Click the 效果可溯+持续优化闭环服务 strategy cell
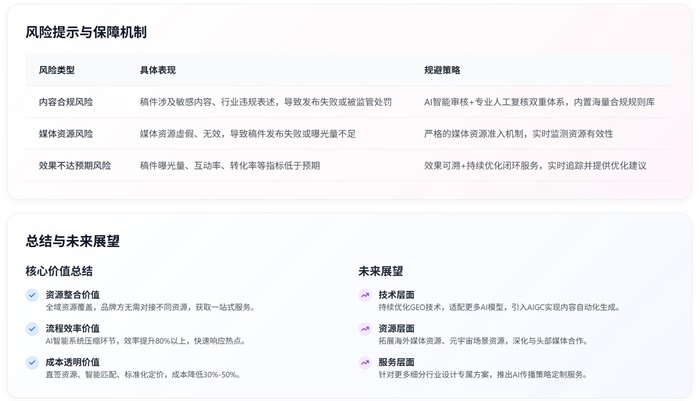 (535, 166)
